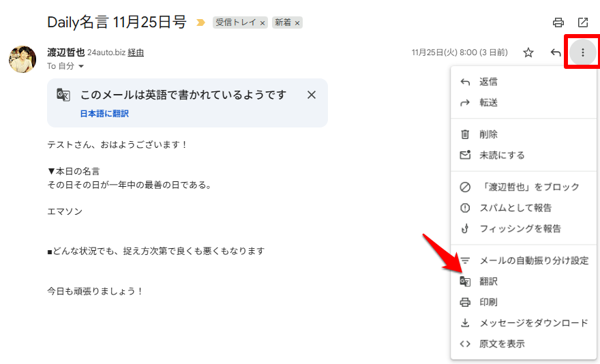Click the sender's profile picture
600x364 pixels.
(22, 59)
